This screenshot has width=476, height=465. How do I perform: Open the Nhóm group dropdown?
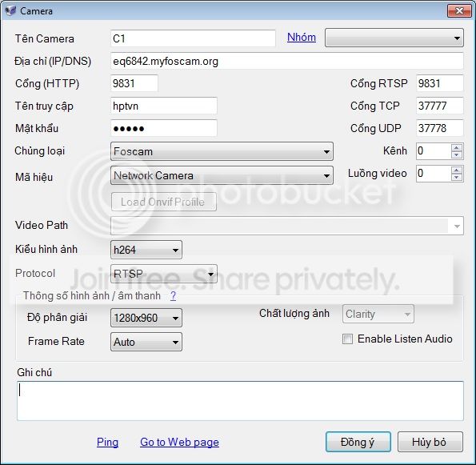pos(394,38)
